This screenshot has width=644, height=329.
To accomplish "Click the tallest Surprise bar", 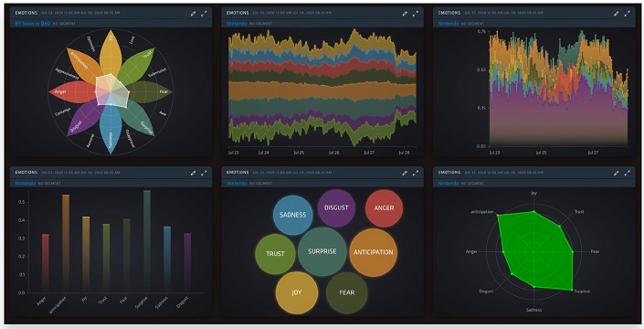I will (147, 241).
